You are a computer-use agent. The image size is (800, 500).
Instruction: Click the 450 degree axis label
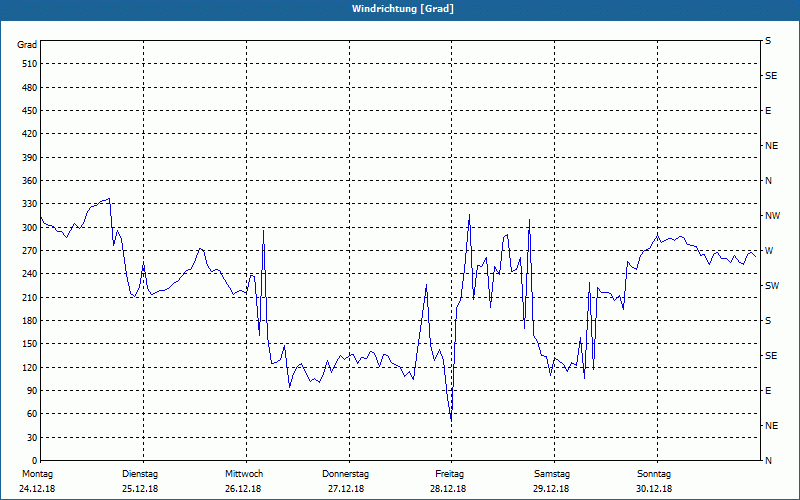click(x=30, y=111)
